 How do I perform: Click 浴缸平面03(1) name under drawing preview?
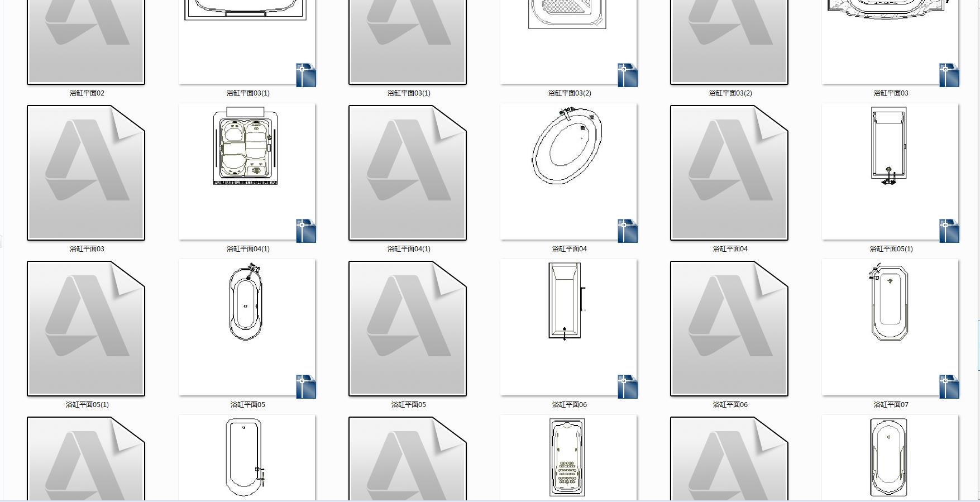point(248,93)
